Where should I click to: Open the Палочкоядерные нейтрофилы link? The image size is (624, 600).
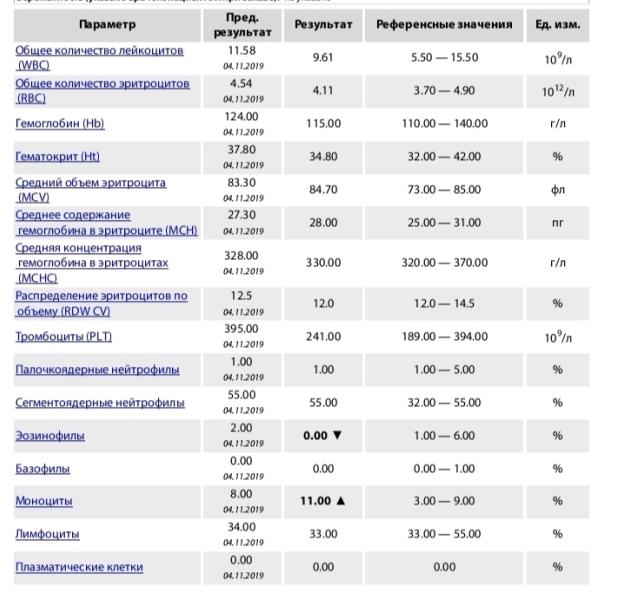(x=97, y=370)
